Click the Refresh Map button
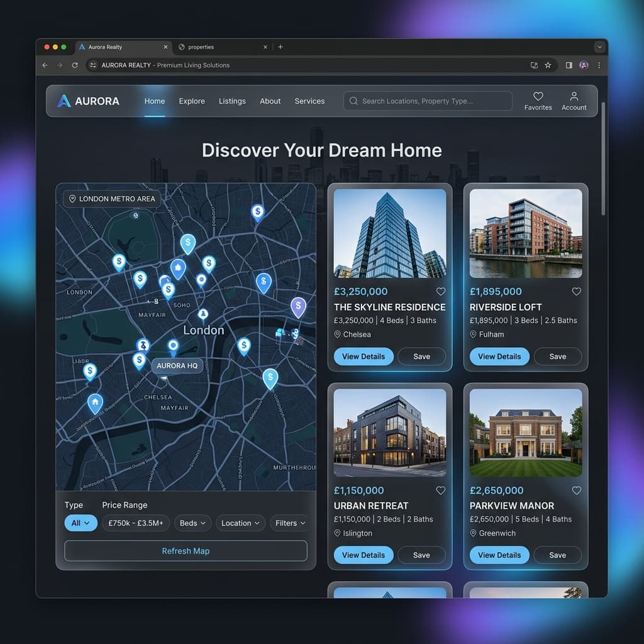Image resolution: width=644 pixels, height=644 pixels. coord(186,551)
